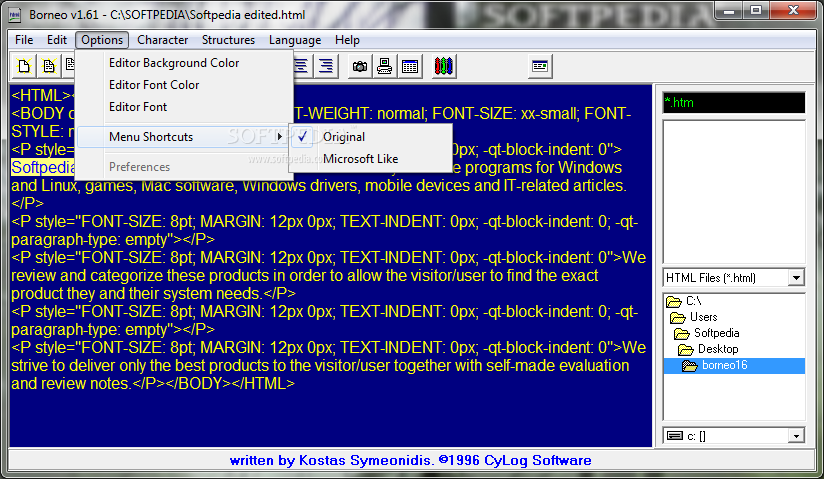Image resolution: width=824 pixels, height=479 pixels.
Task: Select the Desktop folder in tree
Action: coord(708,349)
